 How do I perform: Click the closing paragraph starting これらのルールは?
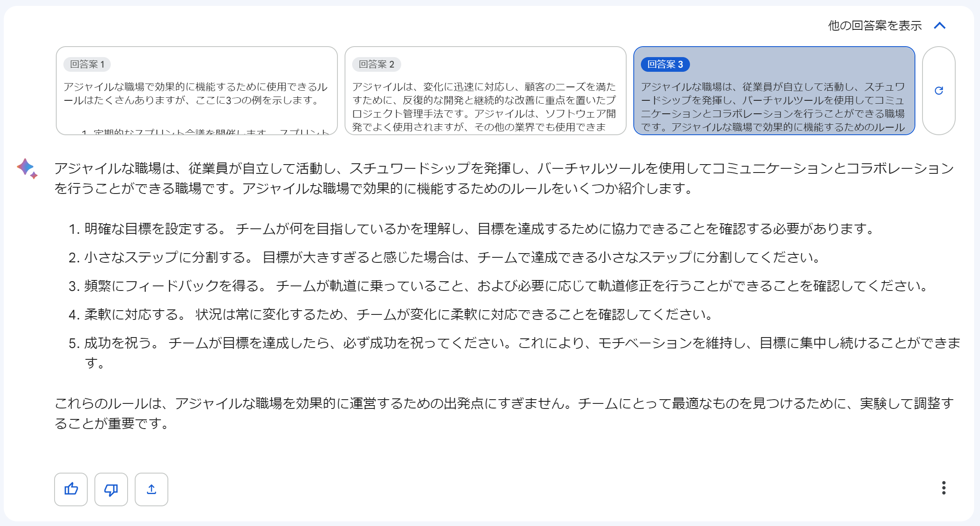504,413
